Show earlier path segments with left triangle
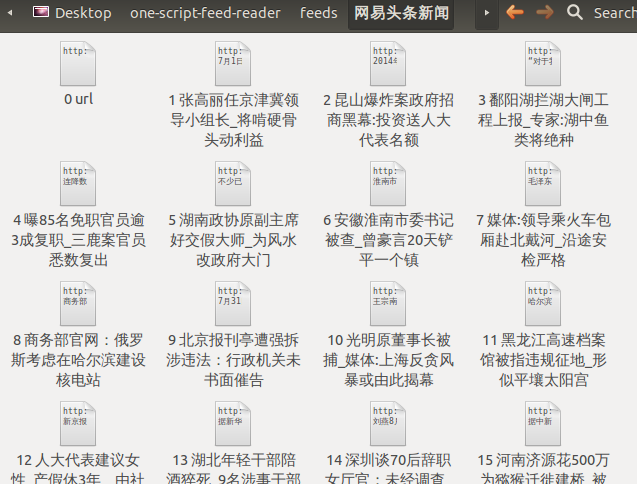 pos(10,13)
